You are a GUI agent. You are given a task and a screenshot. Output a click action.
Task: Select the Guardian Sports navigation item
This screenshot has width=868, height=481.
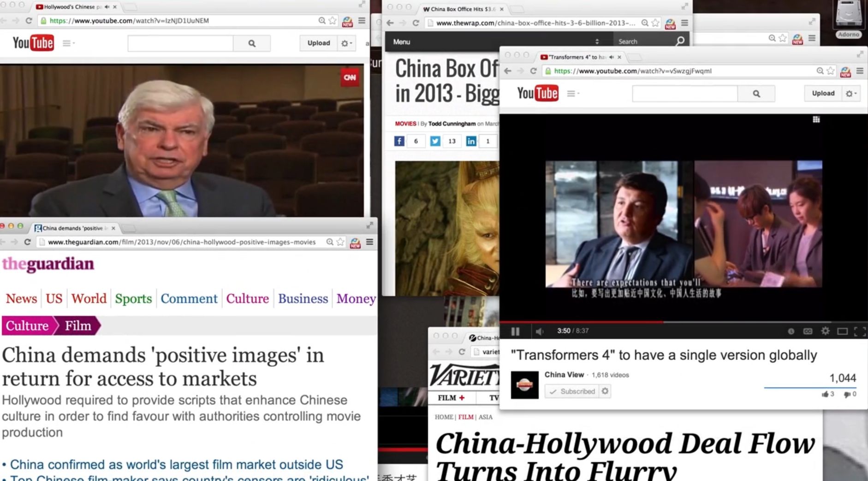point(133,299)
